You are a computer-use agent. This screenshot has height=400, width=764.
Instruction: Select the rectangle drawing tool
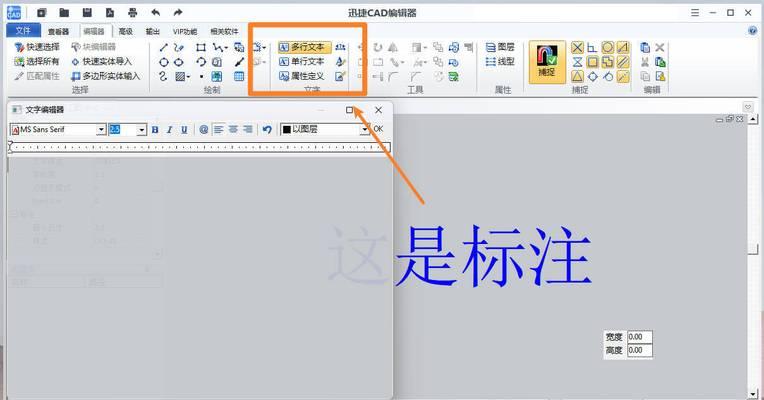[201, 47]
